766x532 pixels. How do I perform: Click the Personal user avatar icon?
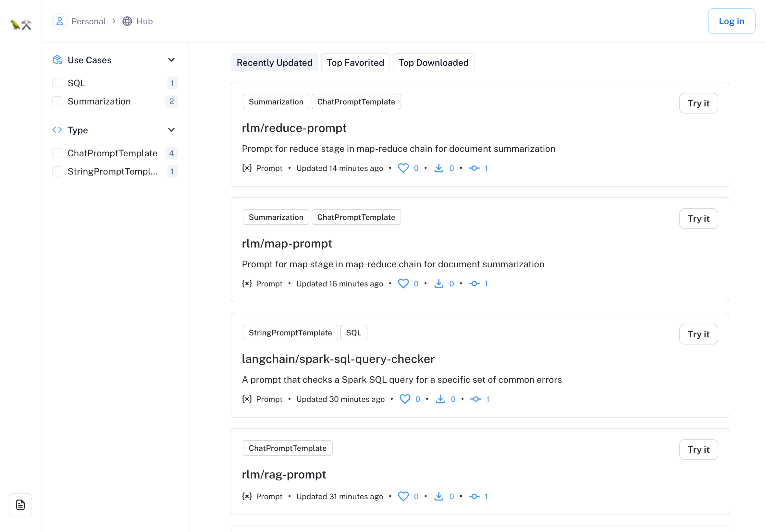(60, 21)
